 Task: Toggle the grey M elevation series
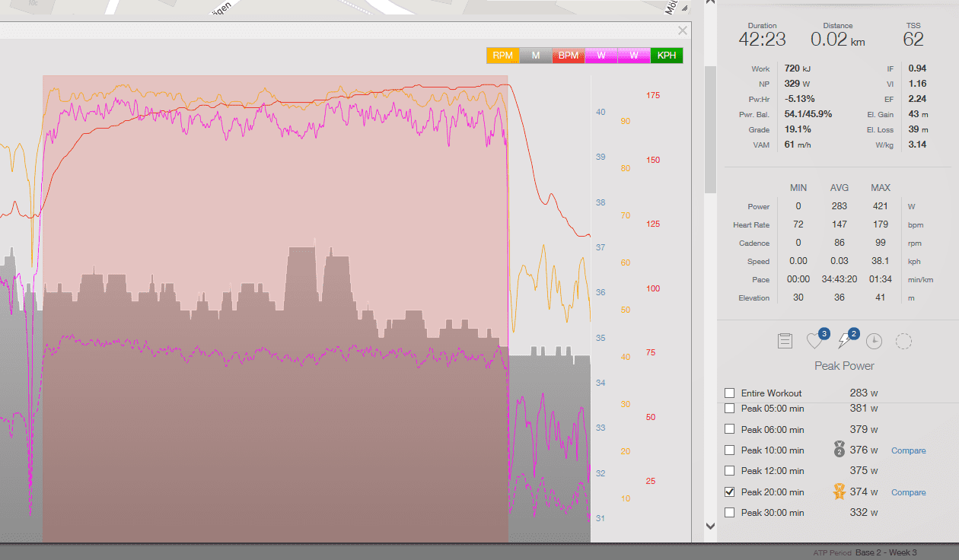(x=536, y=56)
